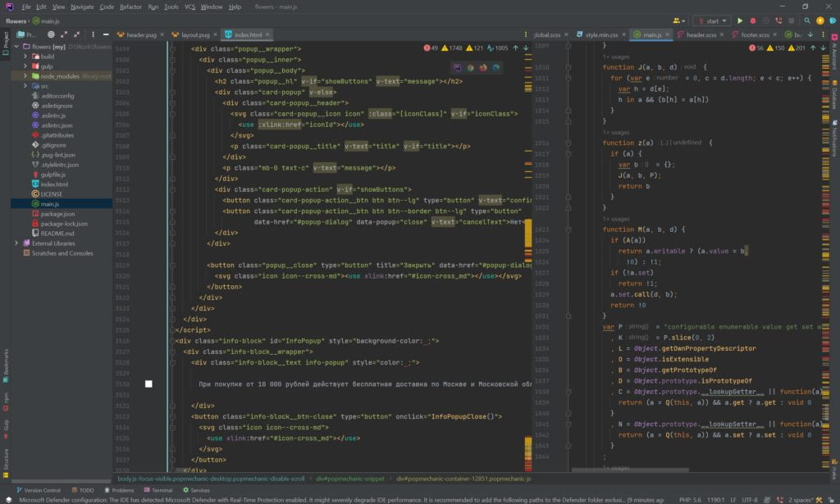Expand the src folder in project tree

(x=26, y=86)
